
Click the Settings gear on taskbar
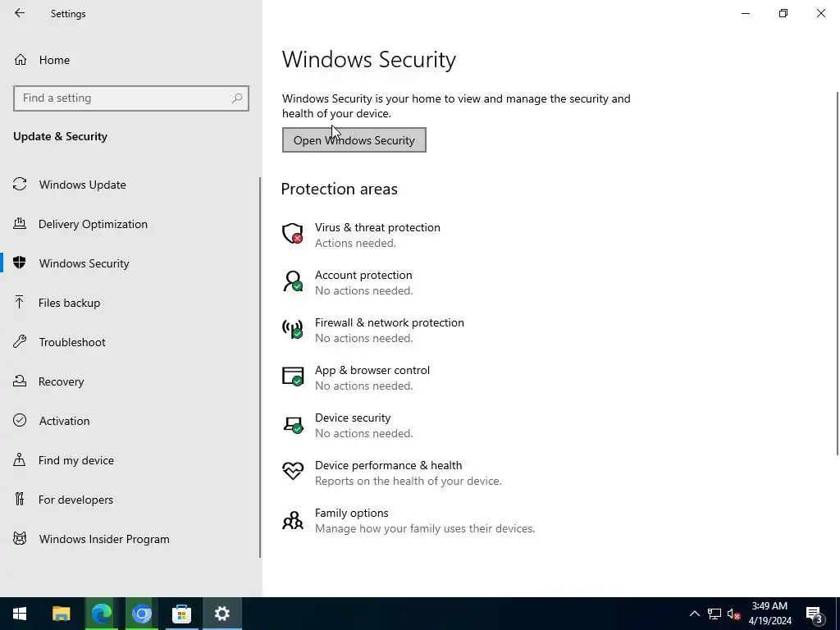coord(221,614)
